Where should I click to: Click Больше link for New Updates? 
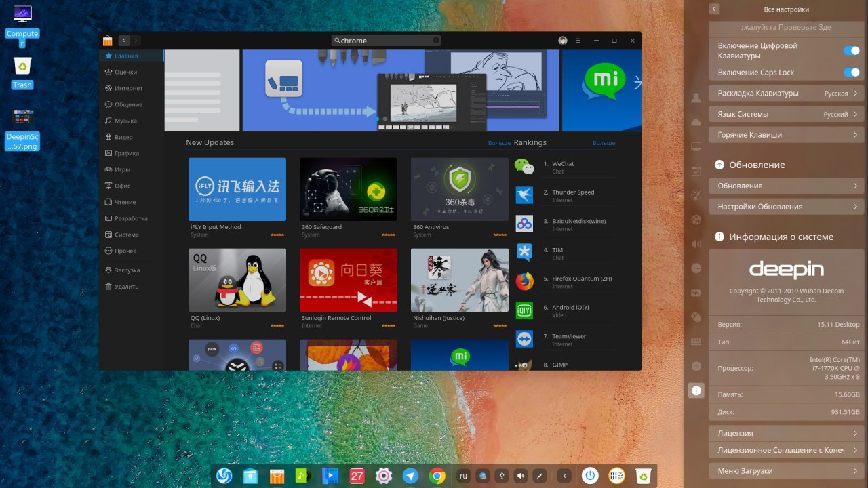point(499,143)
